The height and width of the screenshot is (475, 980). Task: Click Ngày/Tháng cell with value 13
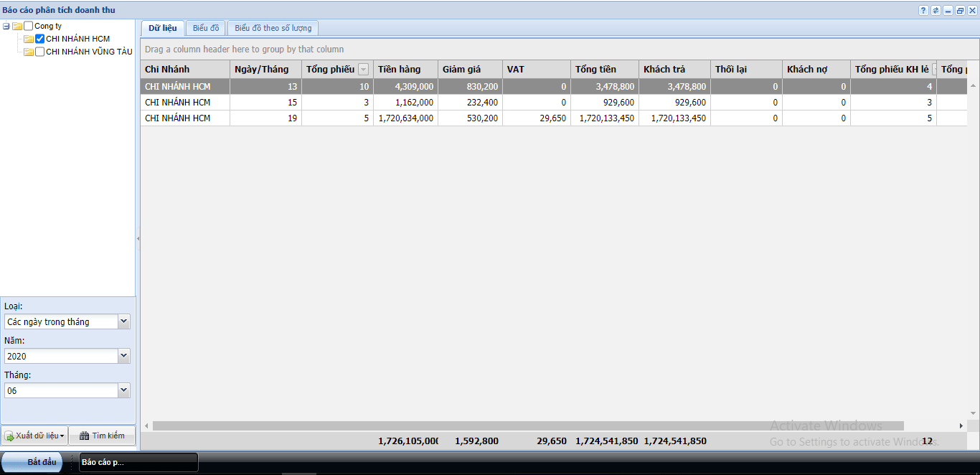coord(265,86)
